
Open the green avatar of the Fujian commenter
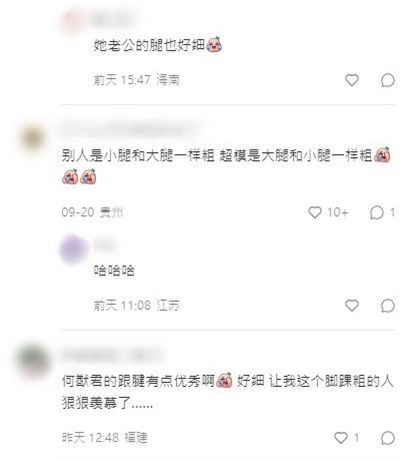click(33, 362)
